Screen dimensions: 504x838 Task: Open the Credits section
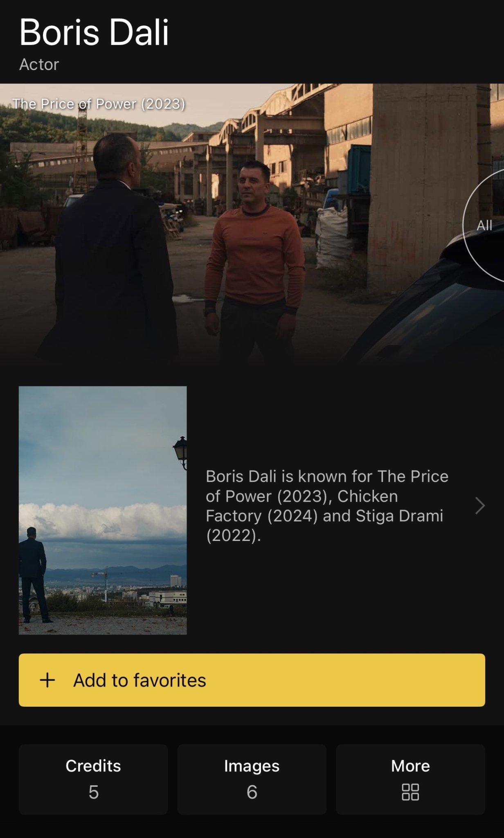tap(93, 779)
